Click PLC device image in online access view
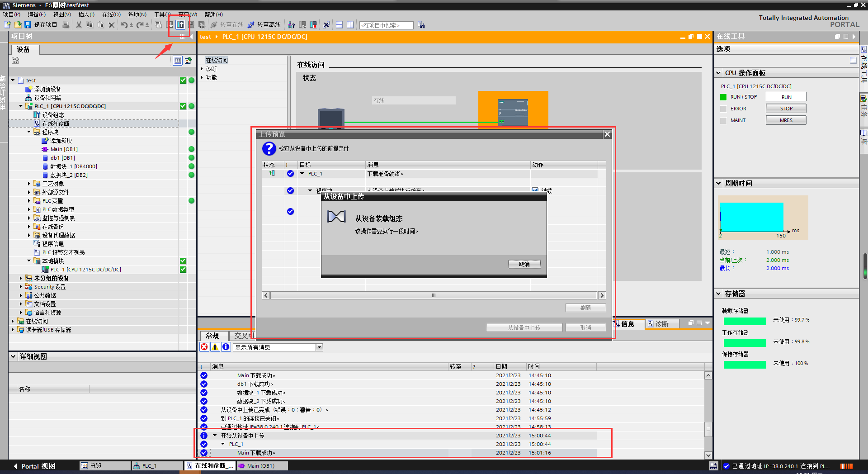Screen dimensions: 868x474 [513, 112]
